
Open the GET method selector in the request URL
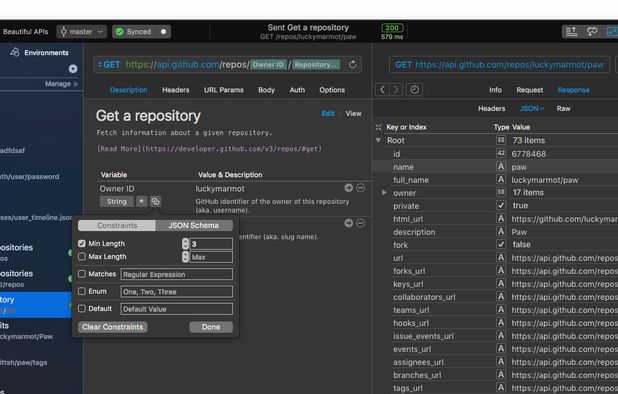point(109,65)
